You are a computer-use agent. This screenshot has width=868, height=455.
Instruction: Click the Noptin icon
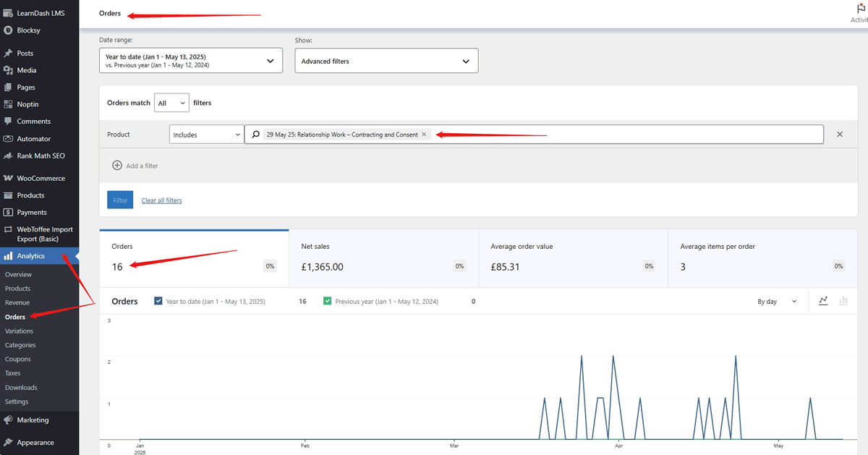click(8, 105)
